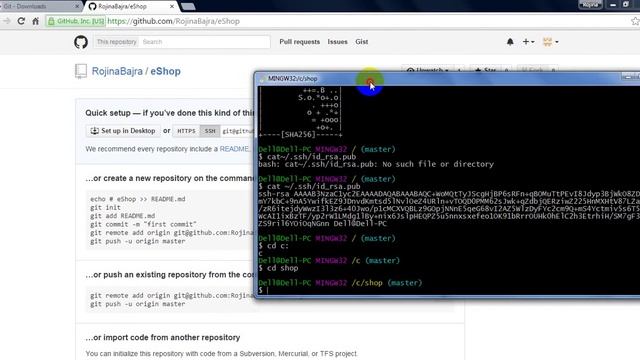Reload the browser page

pyautogui.click(x=21, y=21)
